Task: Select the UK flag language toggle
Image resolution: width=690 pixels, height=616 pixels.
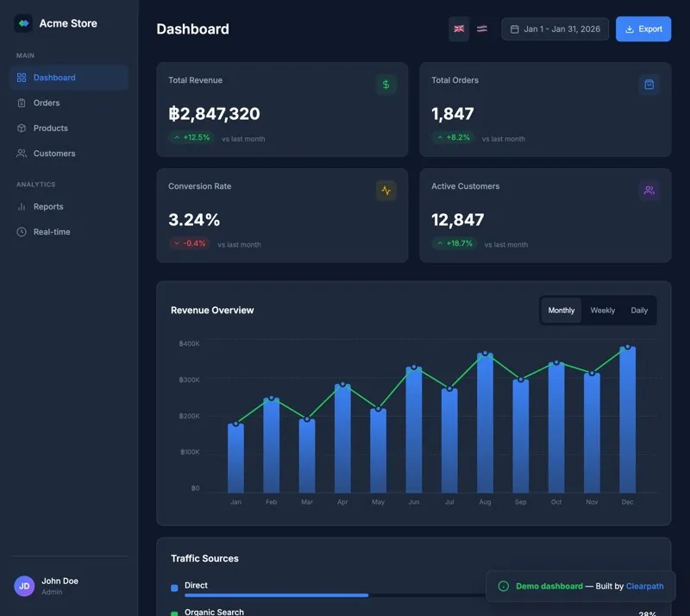Action: tap(459, 28)
